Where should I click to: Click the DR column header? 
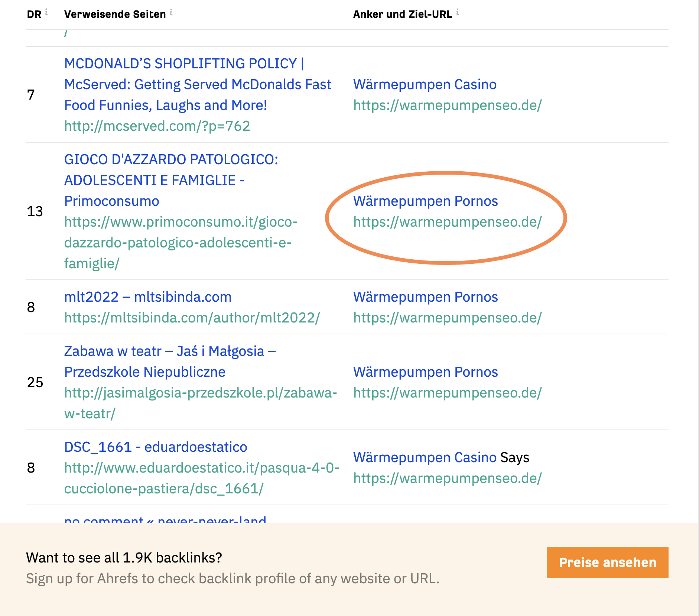34,14
